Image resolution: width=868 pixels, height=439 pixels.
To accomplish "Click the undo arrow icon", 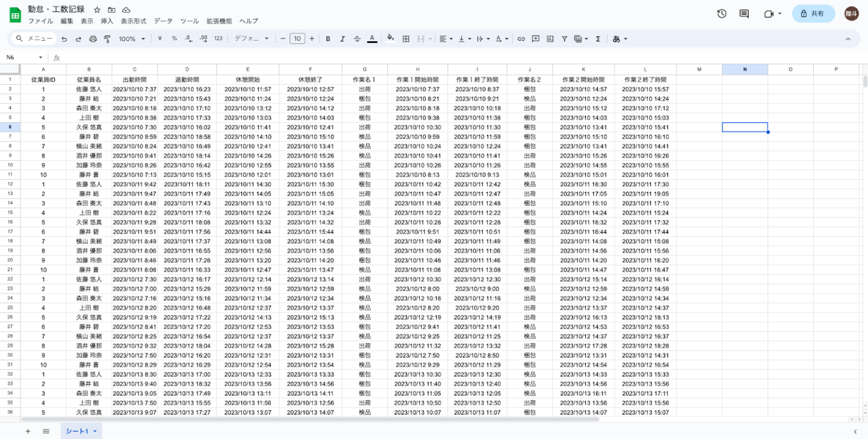I will [64, 39].
